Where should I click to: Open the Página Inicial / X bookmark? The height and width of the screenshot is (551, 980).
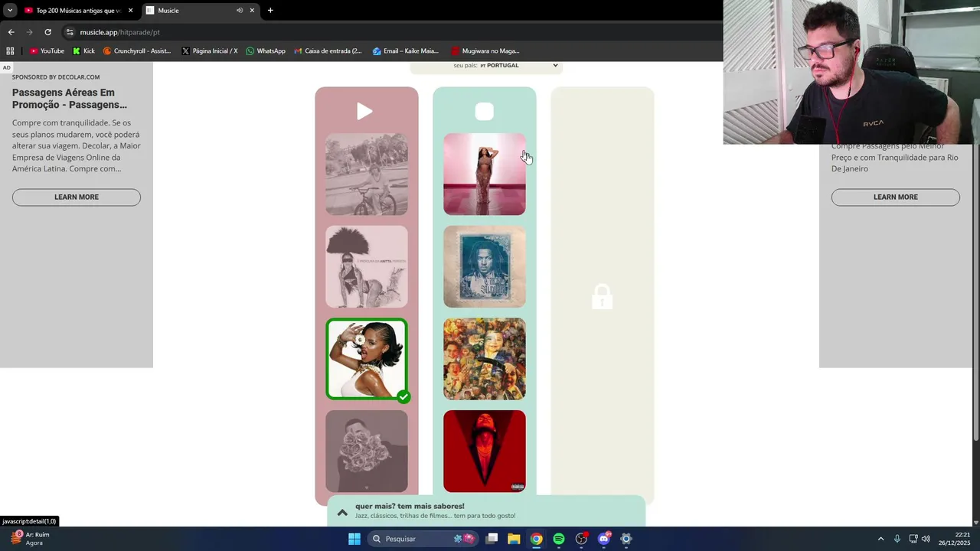coord(210,51)
